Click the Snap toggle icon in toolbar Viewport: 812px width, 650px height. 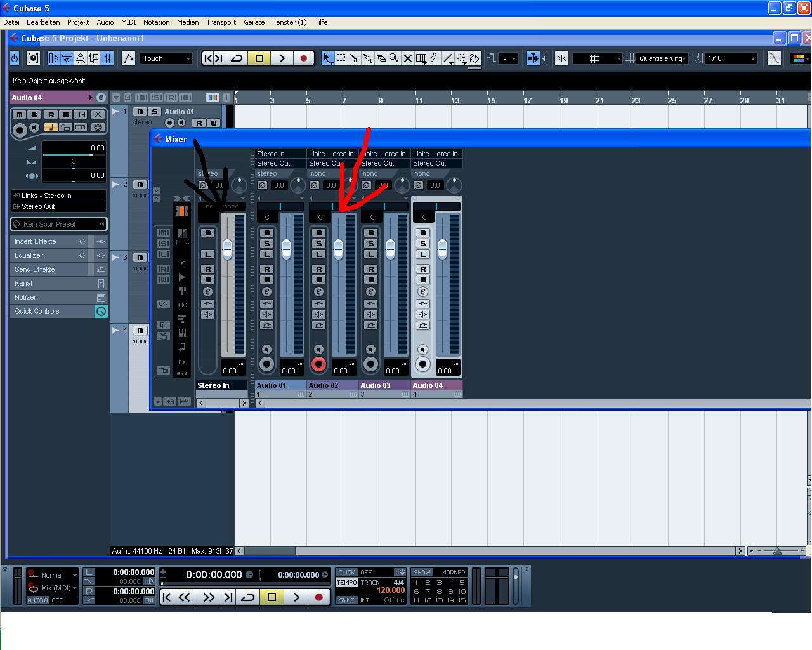[561, 58]
